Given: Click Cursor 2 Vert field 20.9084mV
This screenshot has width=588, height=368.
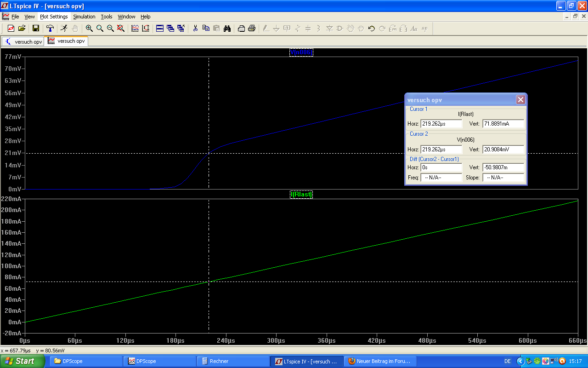Looking at the screenshot, I should (x=503, y=149).
